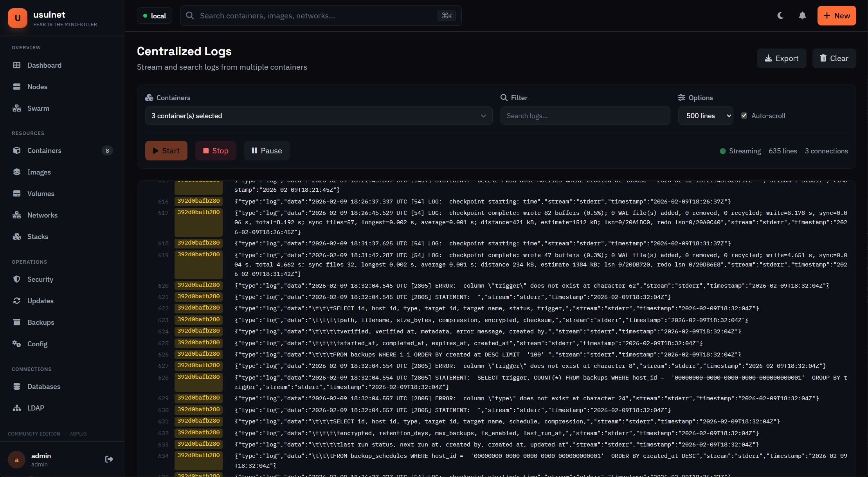This screenshot has height=477, width=868.
Task: Change the line limit from 500 lines
Action: (x=706, y=115)
